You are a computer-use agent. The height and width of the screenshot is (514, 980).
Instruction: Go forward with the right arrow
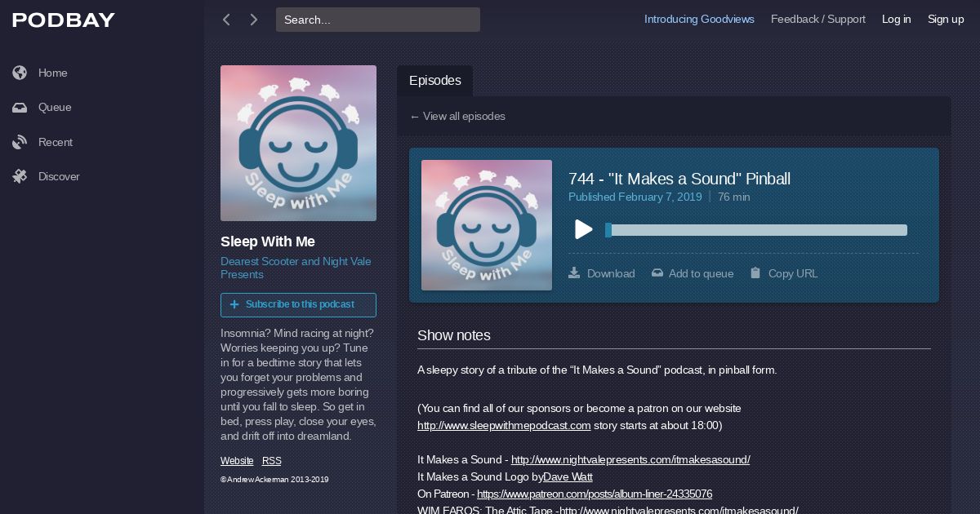tap(254, 20)
